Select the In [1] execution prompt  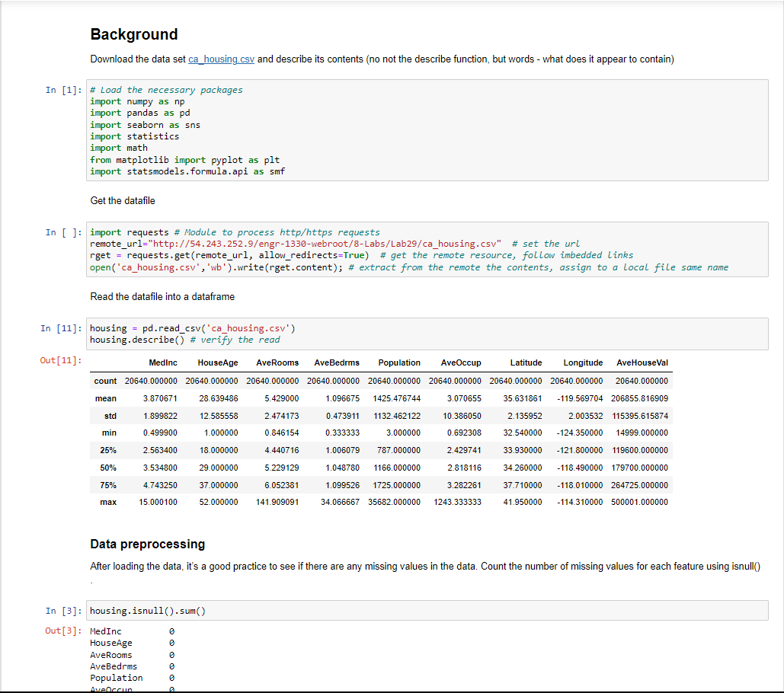62,89
